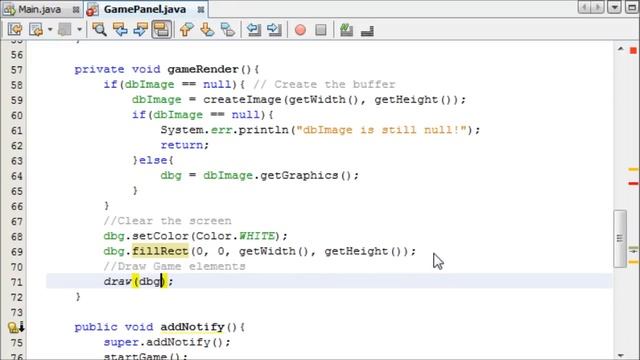Click the Back navigation icon

coord(36,29)
